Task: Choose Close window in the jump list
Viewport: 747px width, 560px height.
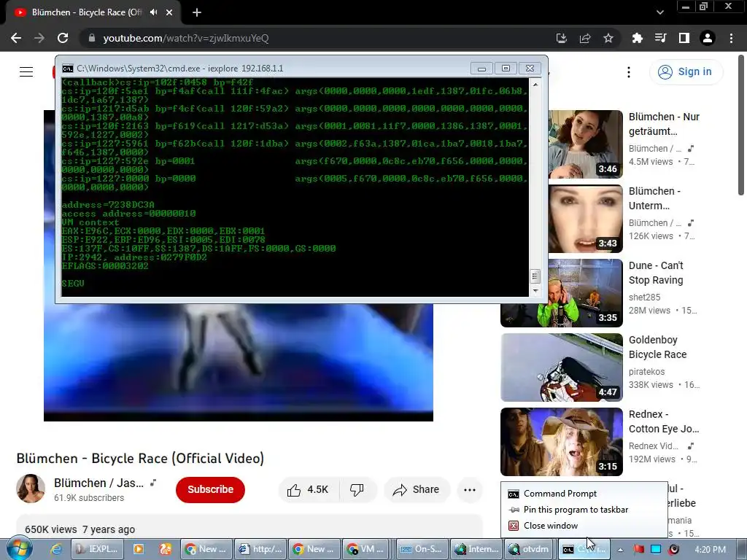Action: pos(584,526)
